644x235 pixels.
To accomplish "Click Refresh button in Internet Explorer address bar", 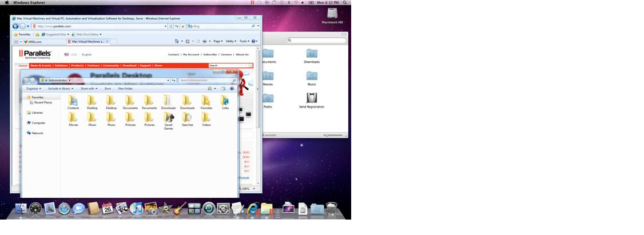I will [177, 26].
